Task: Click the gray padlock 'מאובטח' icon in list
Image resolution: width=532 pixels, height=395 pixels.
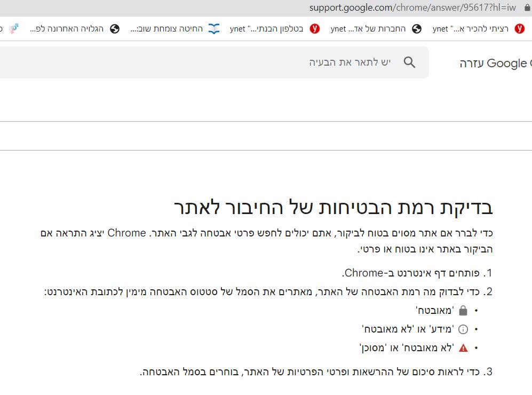Action: (463, 311)
